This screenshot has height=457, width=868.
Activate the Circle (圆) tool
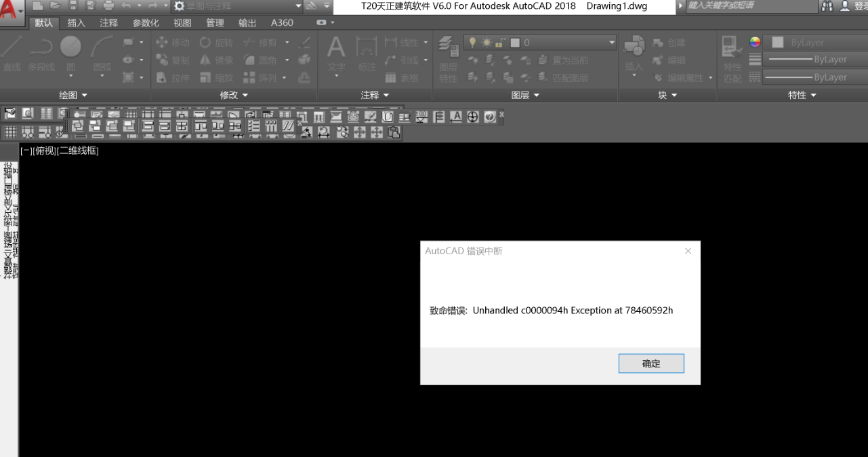70,46
